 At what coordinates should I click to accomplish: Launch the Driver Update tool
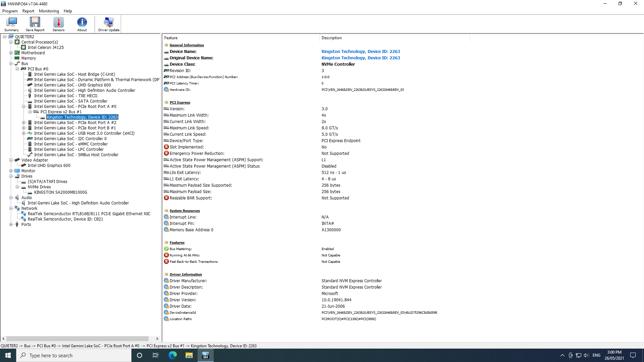[109, 24]
